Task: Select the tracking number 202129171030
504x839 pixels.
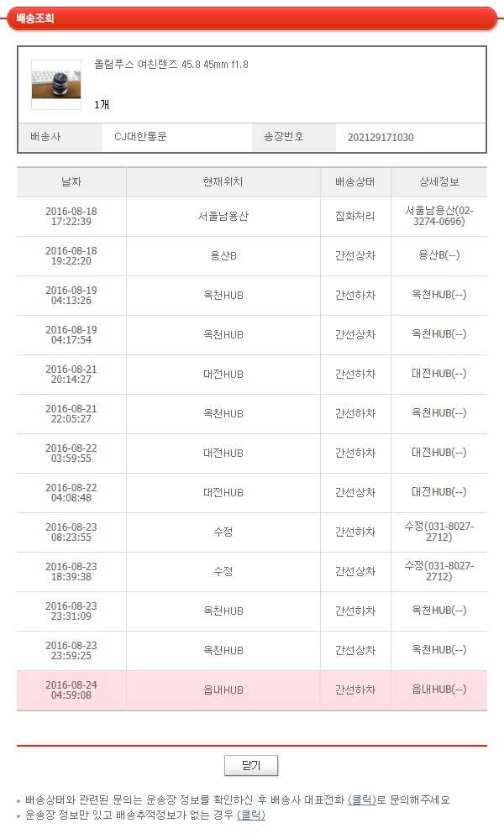Action: tap(381, 138)
